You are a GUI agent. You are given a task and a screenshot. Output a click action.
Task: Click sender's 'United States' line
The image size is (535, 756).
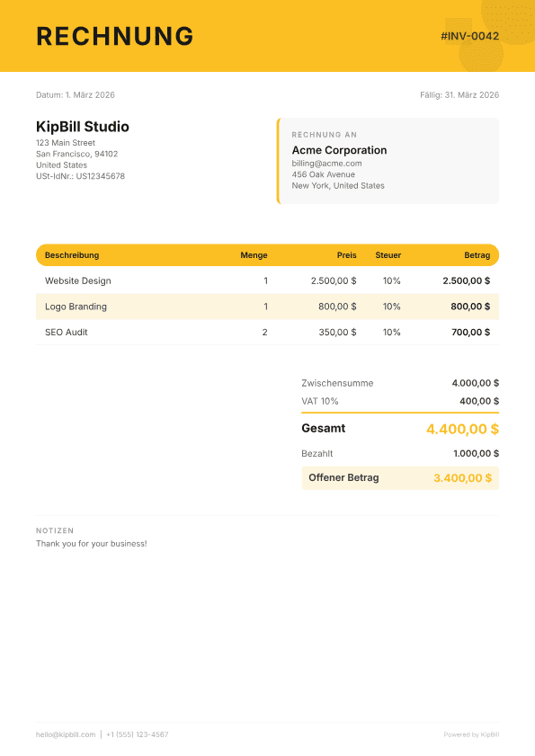[62, 165]
